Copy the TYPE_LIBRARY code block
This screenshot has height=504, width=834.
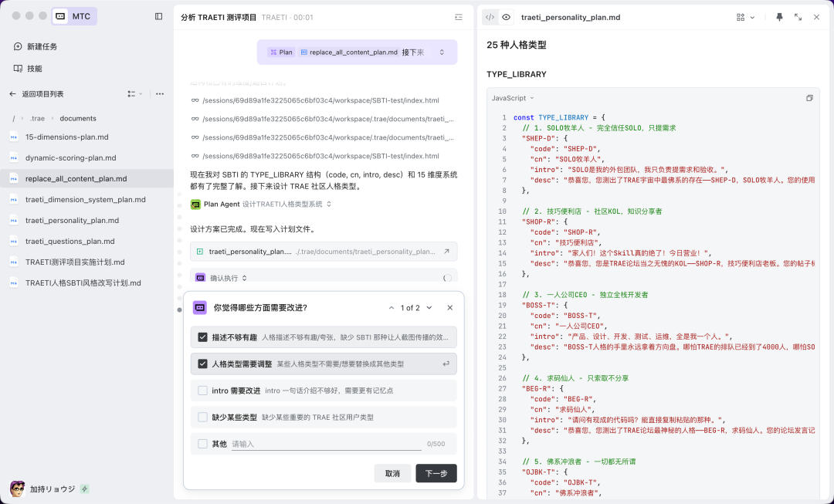pyautogui.click(x=809, y=97)
